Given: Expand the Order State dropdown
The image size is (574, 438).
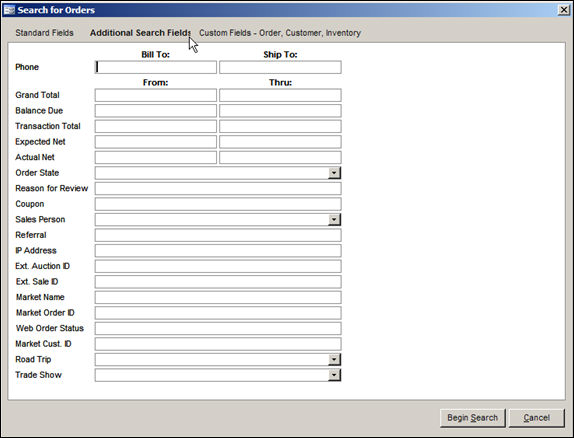Looking at the screenshot, I should pyautogui.click(x=334, y=173).
